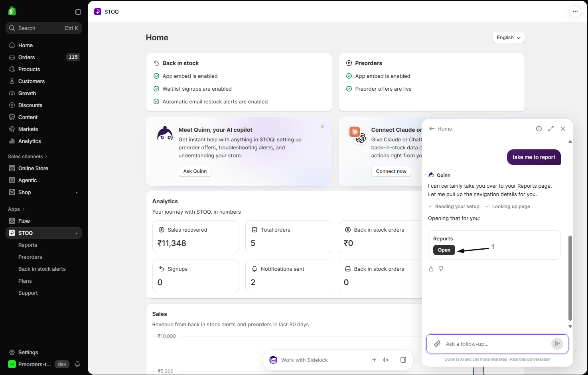
Task: Click the info icon in Quinn chat
Action: (x=539, y=129)
